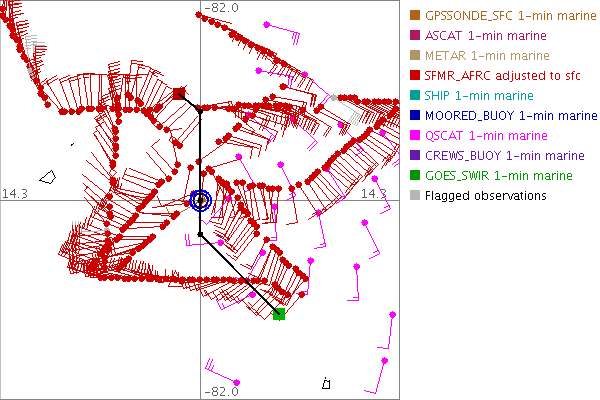Click the small island outline on the map's left side

tap(47, 177)
